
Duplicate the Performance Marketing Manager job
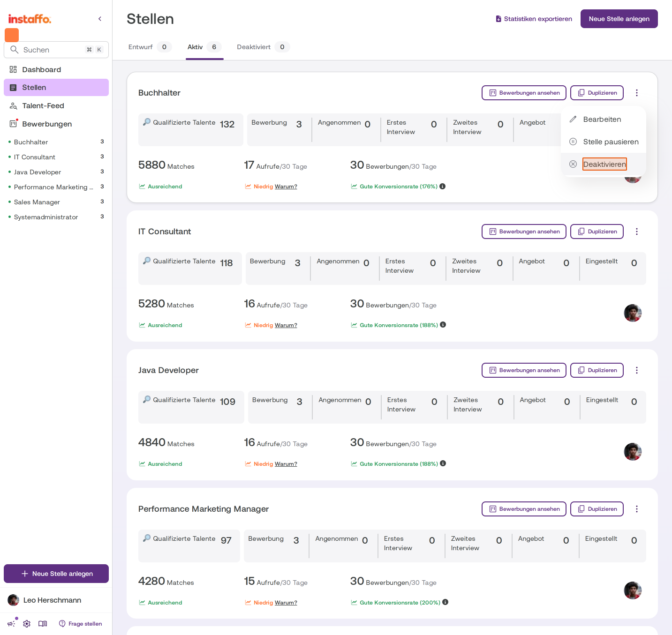pos(597,509)
